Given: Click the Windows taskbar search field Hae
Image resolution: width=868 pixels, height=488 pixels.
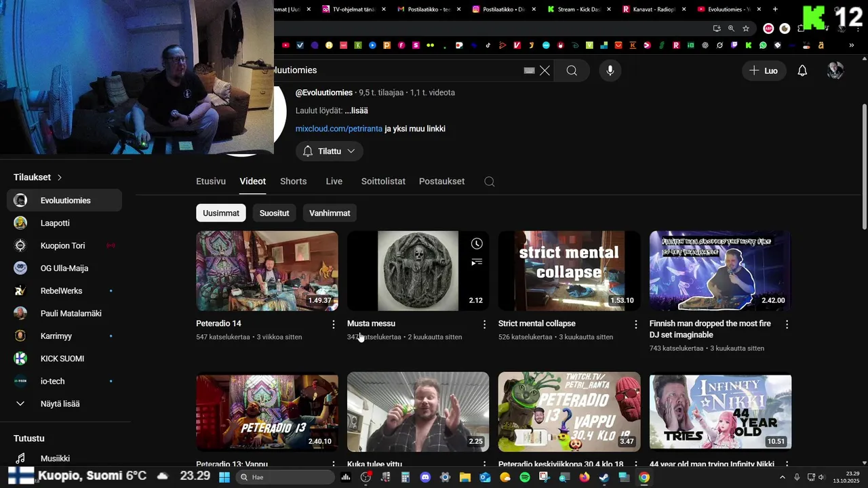Looking at the screenshot, I should pos(285,477).
